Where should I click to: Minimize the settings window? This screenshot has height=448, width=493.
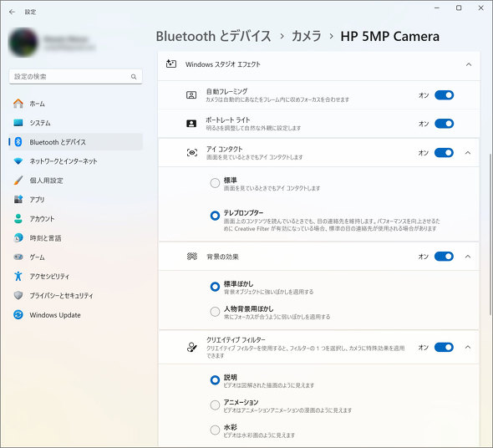click(437, 8)
